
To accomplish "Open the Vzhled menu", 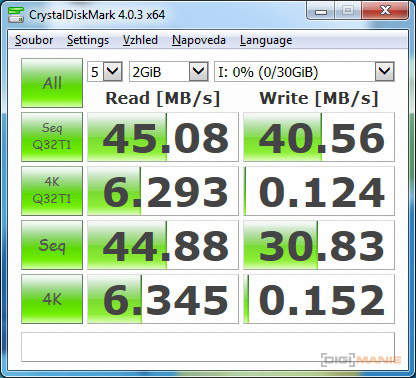I will pyautogui.click(x=140, y=40).
